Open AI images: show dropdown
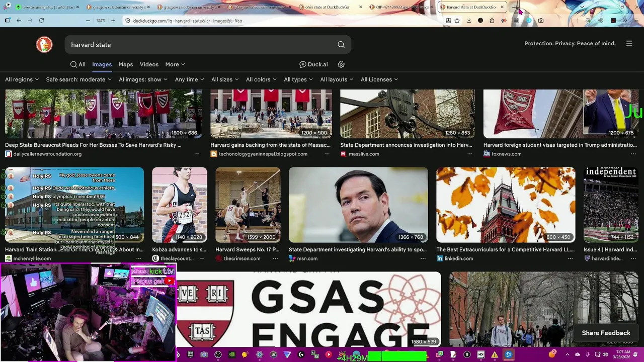This screenshot has width=644, height=362. [143, 79]
